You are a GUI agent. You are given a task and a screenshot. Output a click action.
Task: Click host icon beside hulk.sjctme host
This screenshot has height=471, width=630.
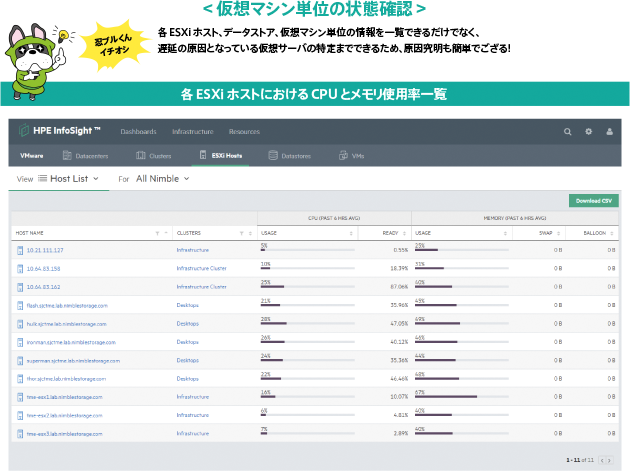(20, 324)
